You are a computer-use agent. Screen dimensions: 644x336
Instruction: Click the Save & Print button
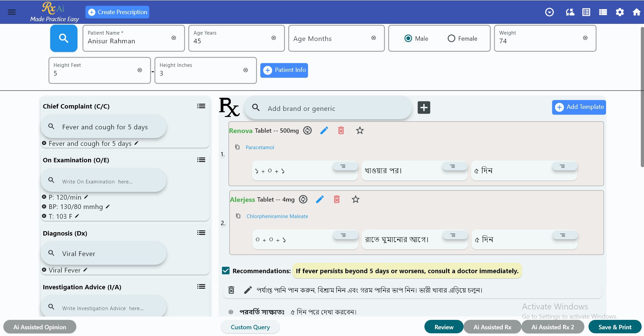click(x=615, y=327)
